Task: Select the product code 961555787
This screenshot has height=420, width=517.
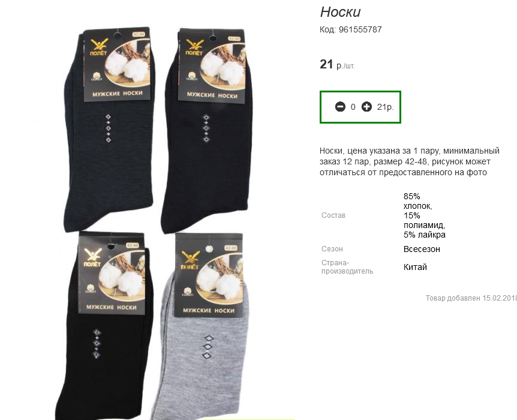Action: [360, 29]
